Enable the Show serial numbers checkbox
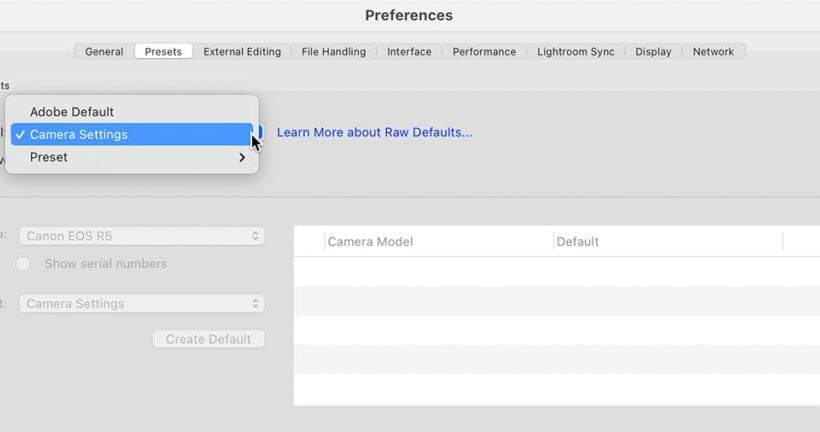Screen dimensions: 820x432 [x=23, y=264]
